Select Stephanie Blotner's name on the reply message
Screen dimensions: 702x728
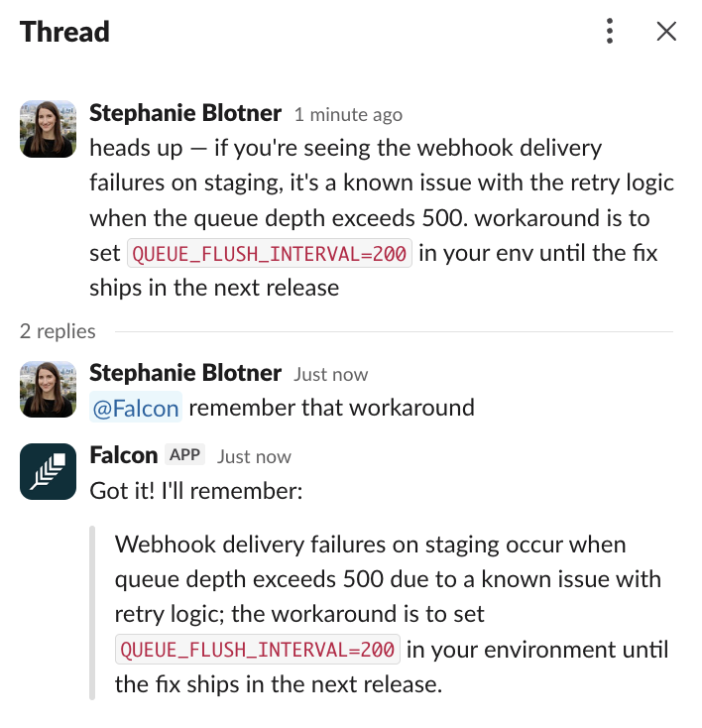pyautogui.click(x=185, y=373)
